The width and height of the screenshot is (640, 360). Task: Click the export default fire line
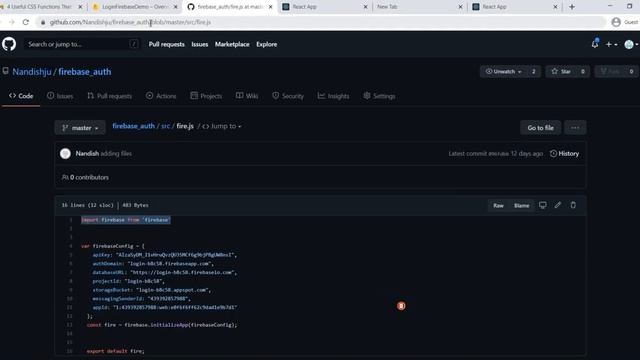click(116, 351)
